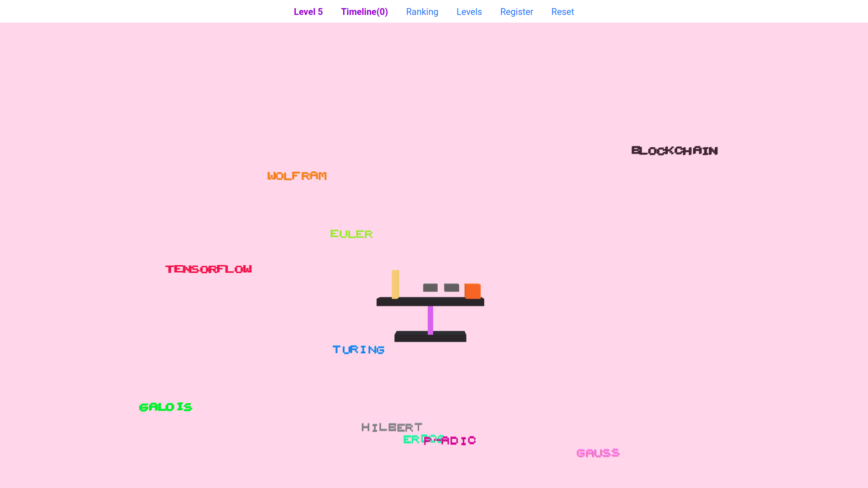Click the left gray block on platform

[x=430, y=287]
